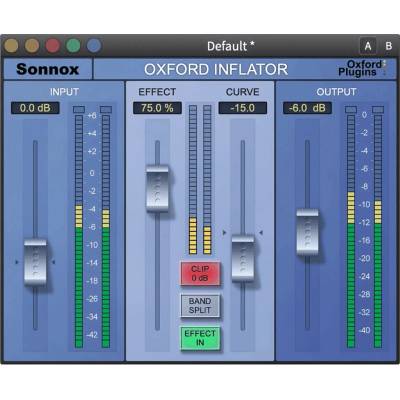Click the left output level meter
The width and height of the screenshot is (400, 400).
[351, 232]
